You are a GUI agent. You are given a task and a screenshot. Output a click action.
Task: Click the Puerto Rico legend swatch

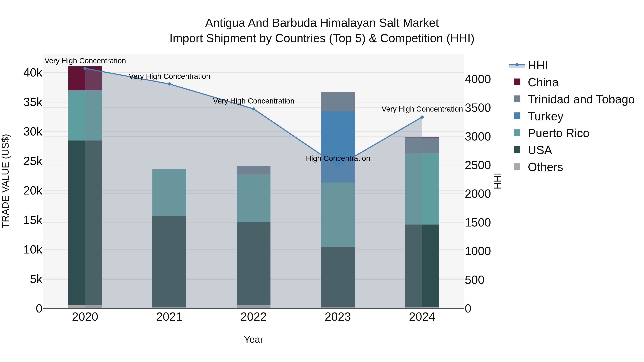pyautogui.click(x=517, y=133)
